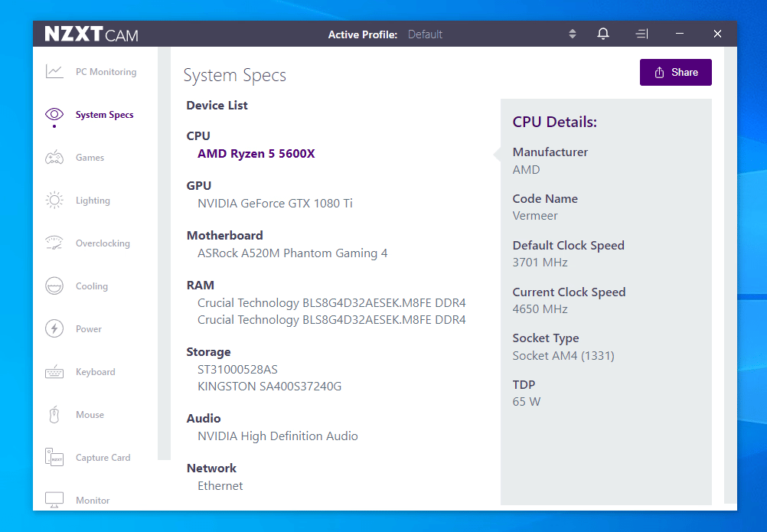Click the sidebar vertical scrollbar
The width and height of the screenshot is (767, 532).
pyautogui.click(x=164, y=253)
